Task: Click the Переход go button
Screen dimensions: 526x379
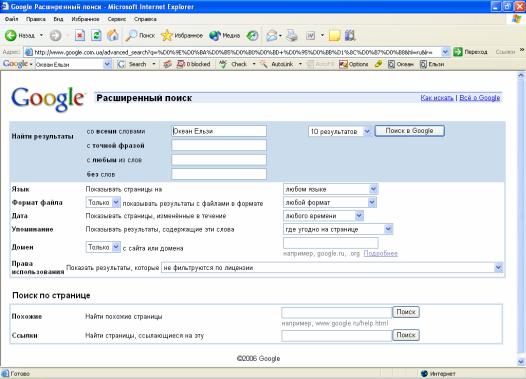Action: 470,52
